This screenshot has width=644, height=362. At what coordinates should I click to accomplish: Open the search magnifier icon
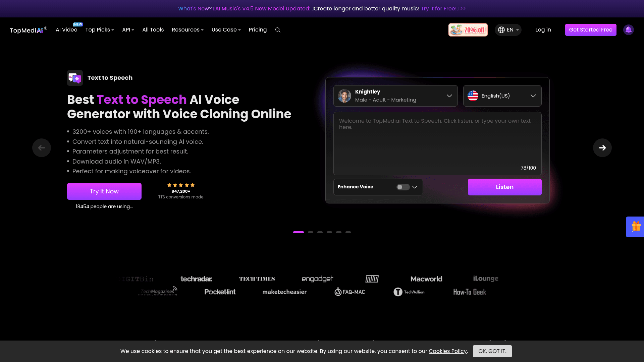(278, 30)
